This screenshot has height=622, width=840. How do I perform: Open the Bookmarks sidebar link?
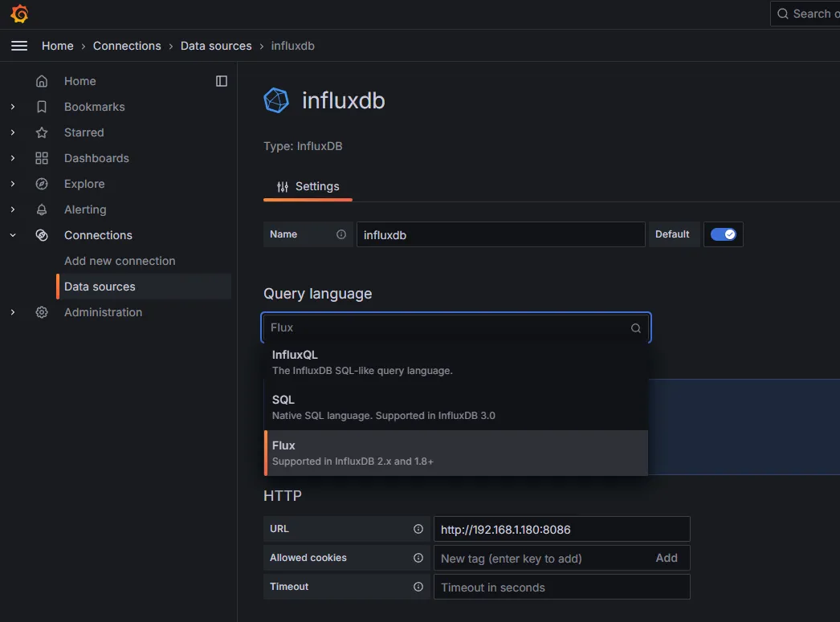(94, 107)
